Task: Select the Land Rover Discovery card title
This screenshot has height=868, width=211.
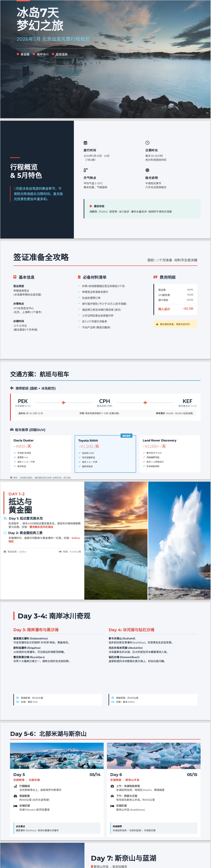Action: (x=159, y=440)
